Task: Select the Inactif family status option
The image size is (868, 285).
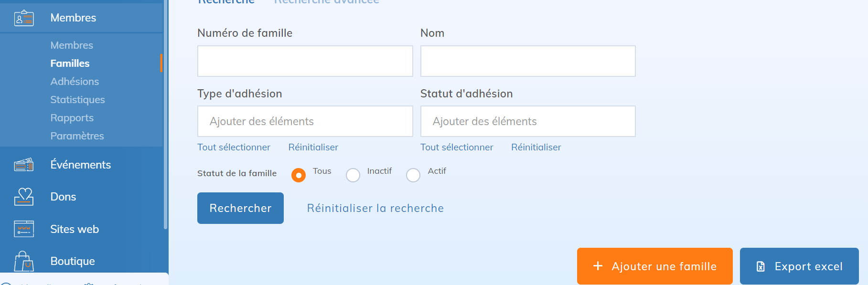Action: pos(353,175)
